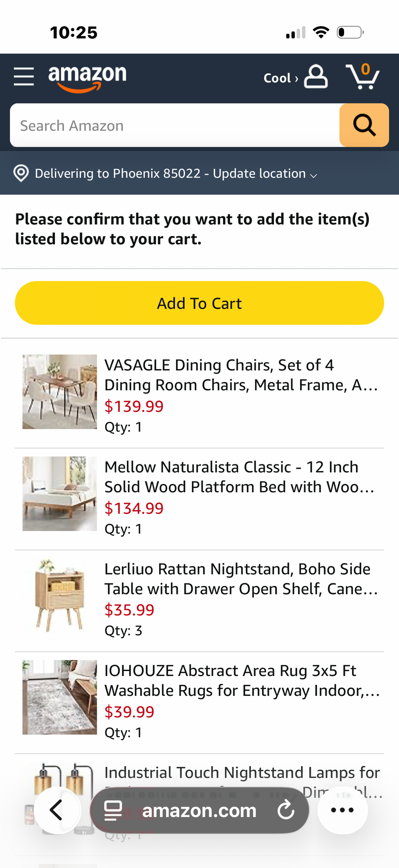Open the account profile icon
Viewport: 399px width, 868px height.
click(x=316, y=77)
